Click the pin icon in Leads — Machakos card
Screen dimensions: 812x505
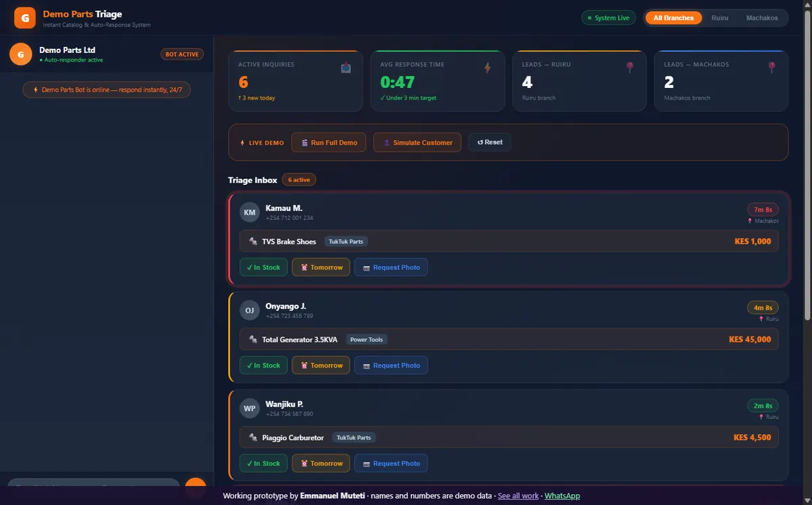click(772, 68)
